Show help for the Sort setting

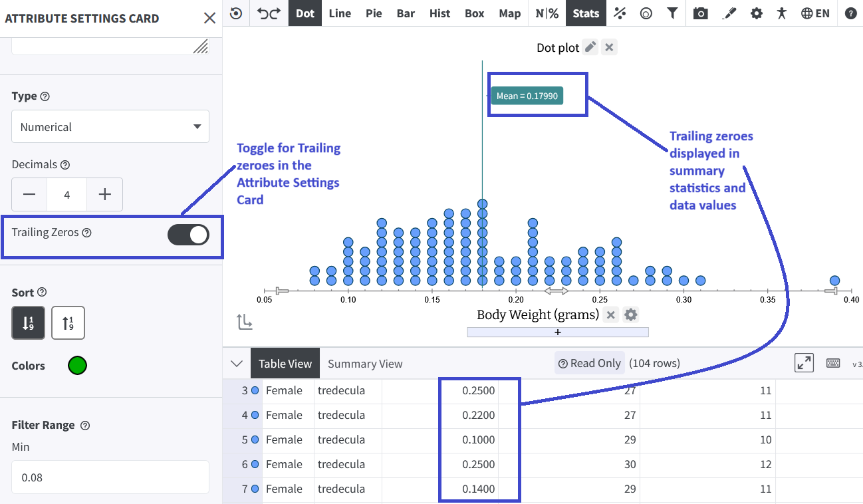(x=42, y=292)
